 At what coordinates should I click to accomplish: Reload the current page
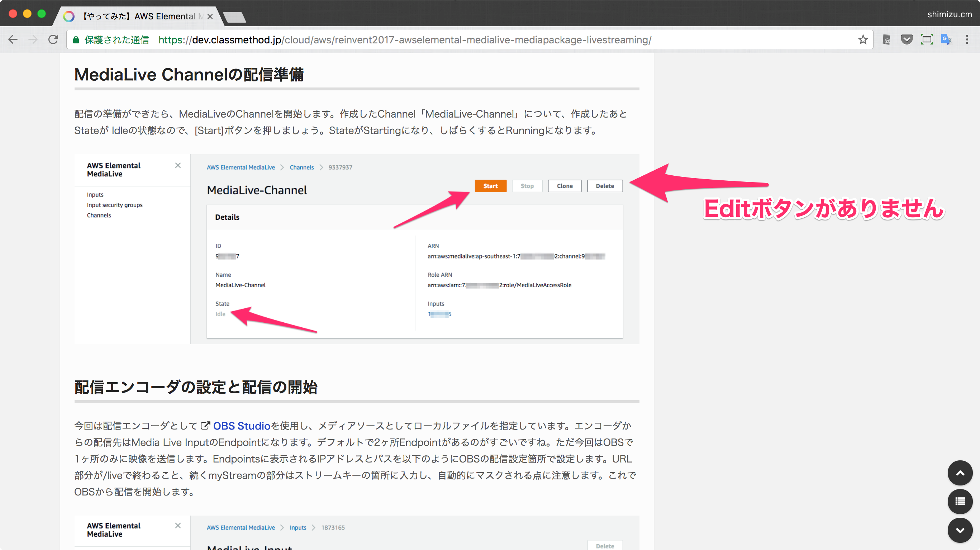[53, 39]
